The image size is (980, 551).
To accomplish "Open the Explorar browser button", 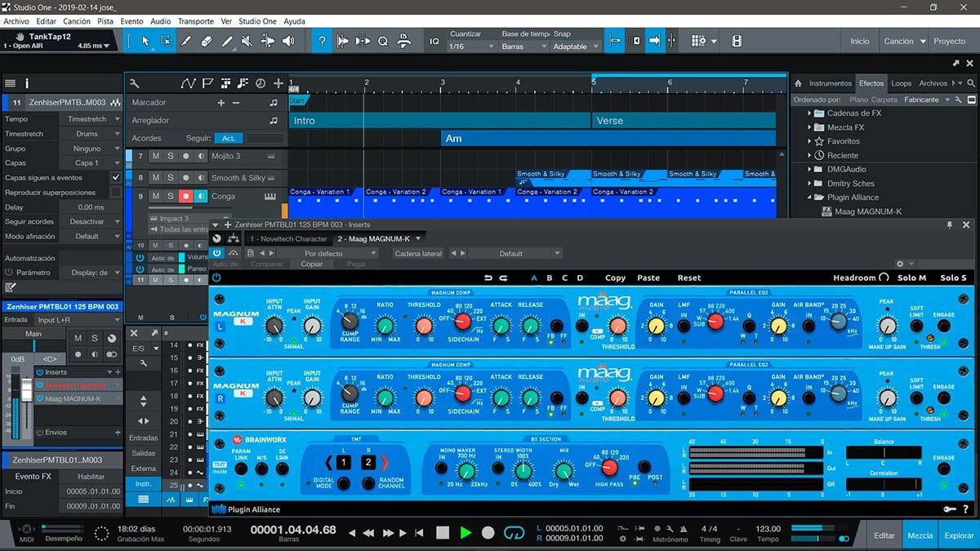I will coord(959,535).
